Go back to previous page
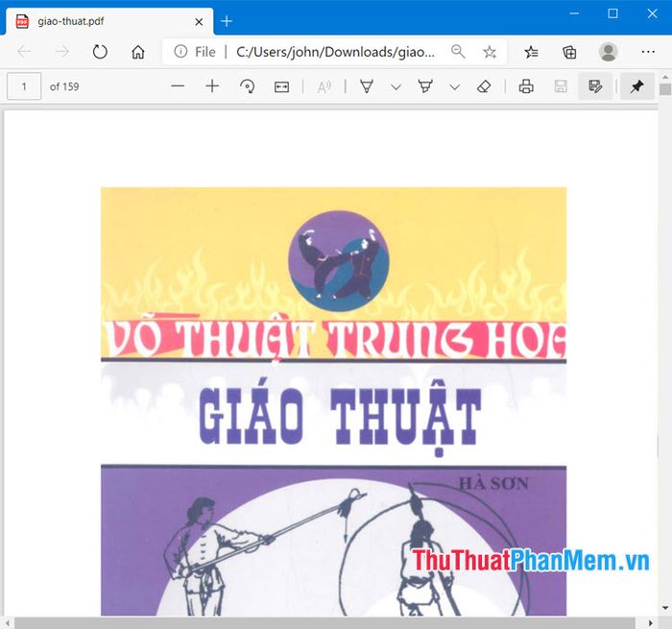 coord(24,52)
